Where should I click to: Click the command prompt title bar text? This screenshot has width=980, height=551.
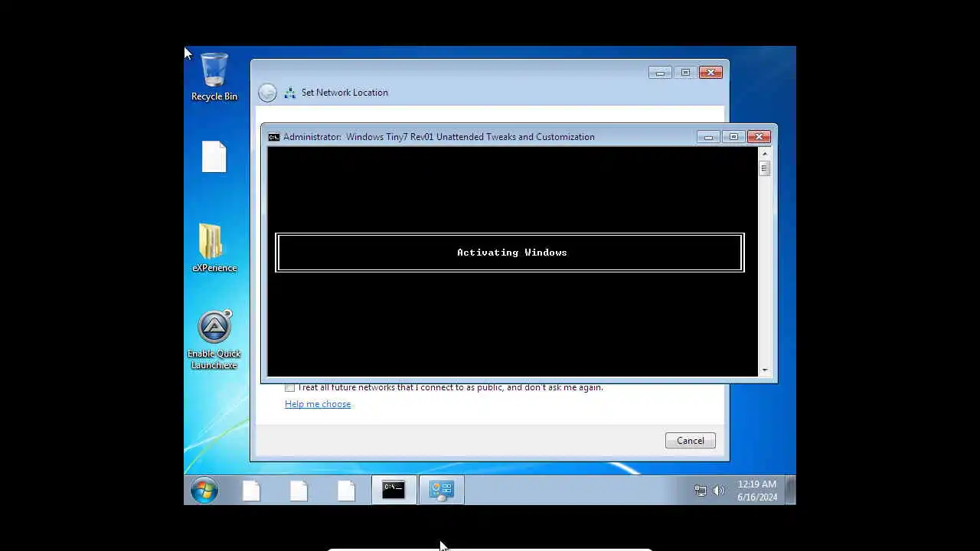click(439, 137)
